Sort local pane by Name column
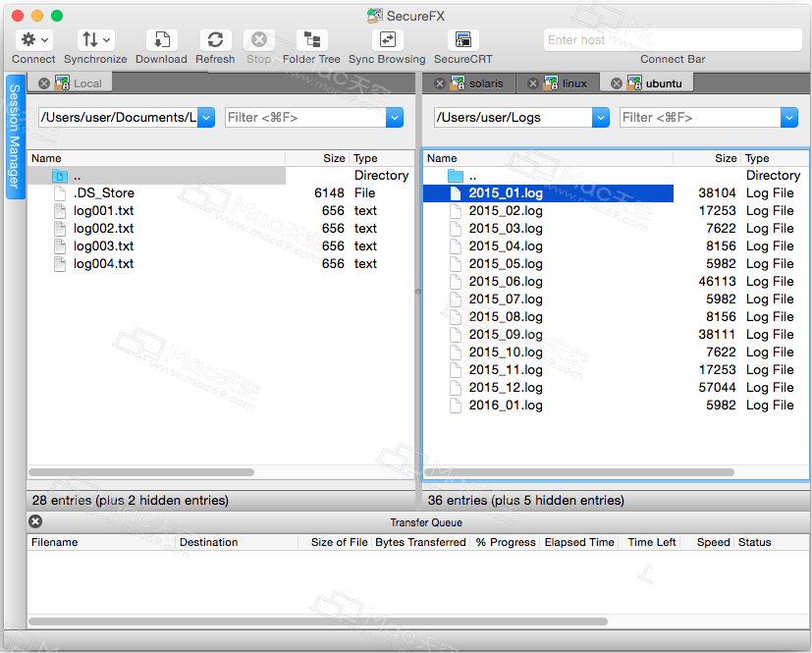Screen dimensions: 812x653 click(x=156, y=158)
